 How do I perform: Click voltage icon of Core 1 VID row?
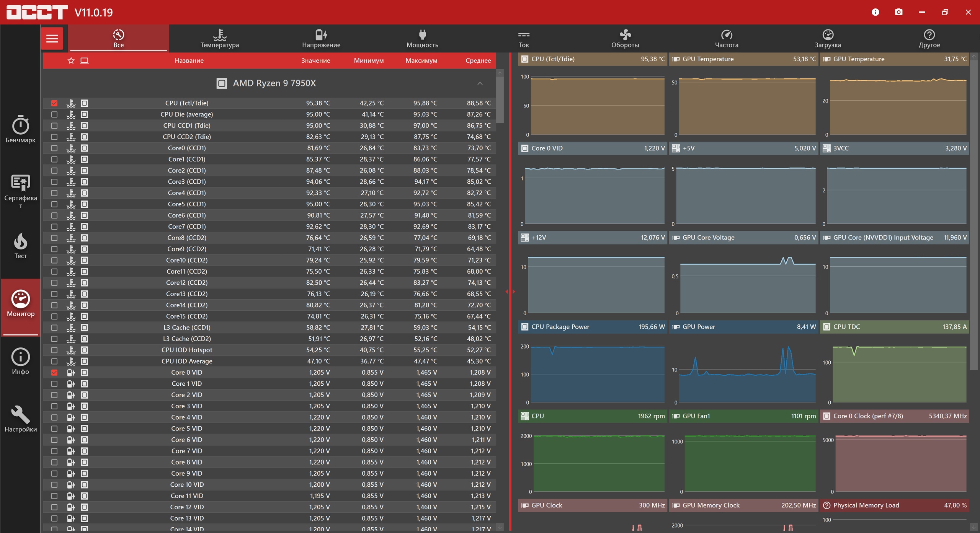(x=71, y=383)
